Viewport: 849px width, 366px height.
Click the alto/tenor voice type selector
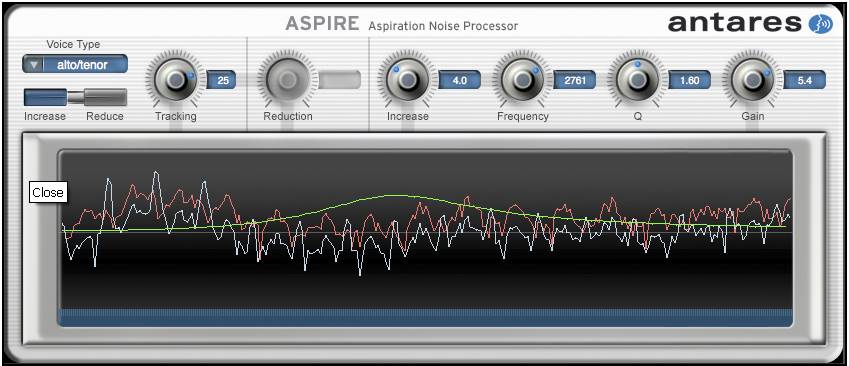pos(75,64)
